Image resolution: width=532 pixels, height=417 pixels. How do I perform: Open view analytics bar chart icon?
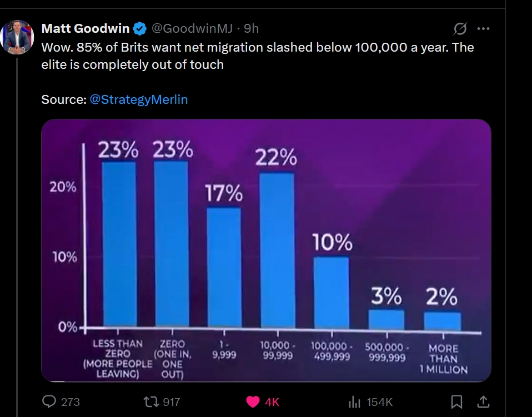(354, 401)
